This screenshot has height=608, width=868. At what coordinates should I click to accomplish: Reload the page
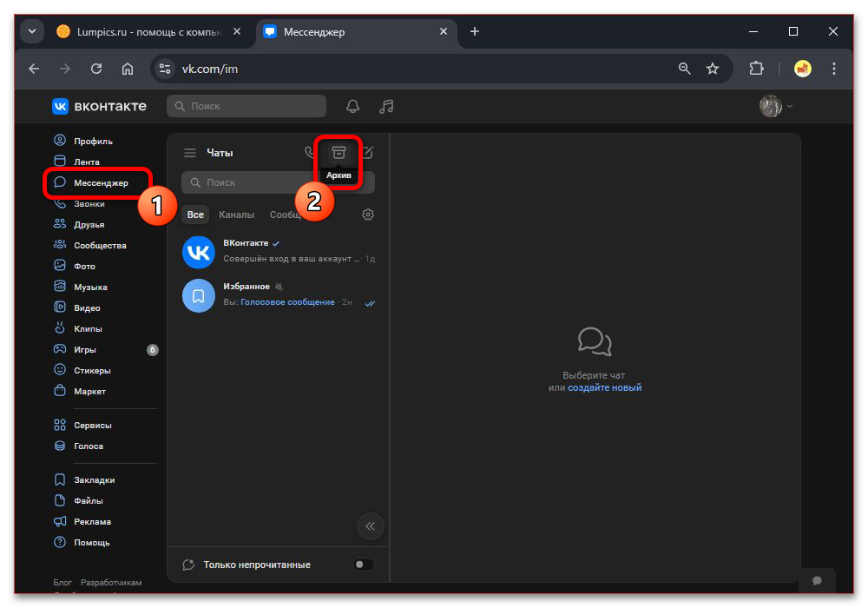click(96, 69)
